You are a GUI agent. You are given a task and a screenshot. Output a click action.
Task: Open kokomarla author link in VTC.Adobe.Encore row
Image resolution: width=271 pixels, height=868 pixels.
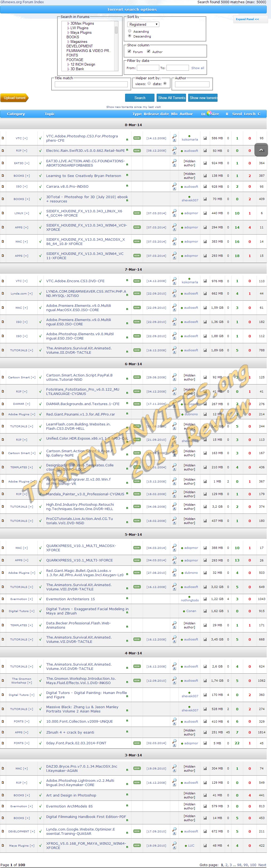(190, 282)
